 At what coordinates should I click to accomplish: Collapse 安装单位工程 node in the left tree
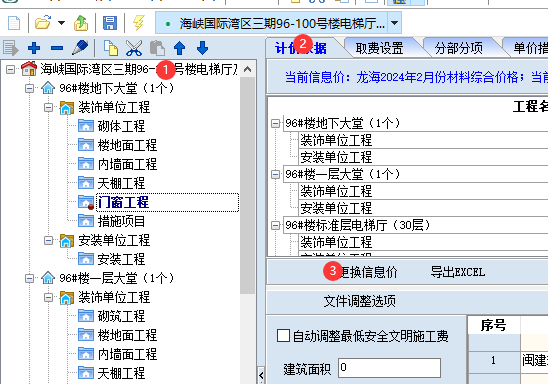pos(49,240)
